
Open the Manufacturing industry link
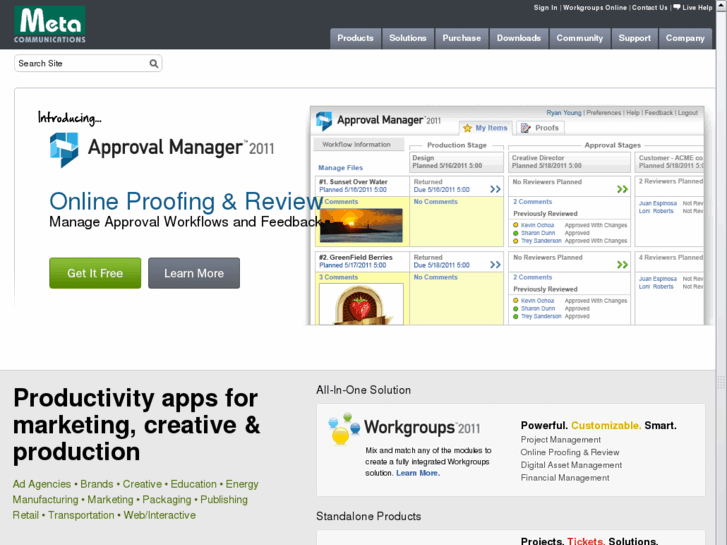[45, 500]
